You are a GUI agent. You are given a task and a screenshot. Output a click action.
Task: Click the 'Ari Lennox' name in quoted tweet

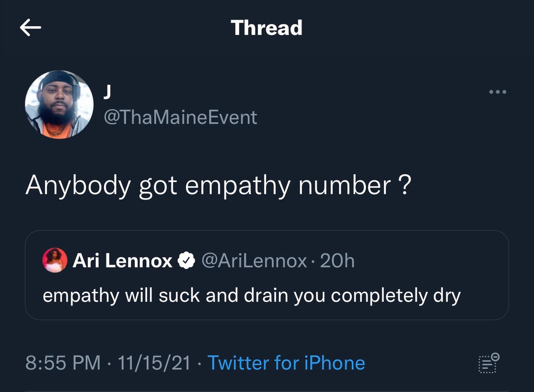tap(122, 261)
